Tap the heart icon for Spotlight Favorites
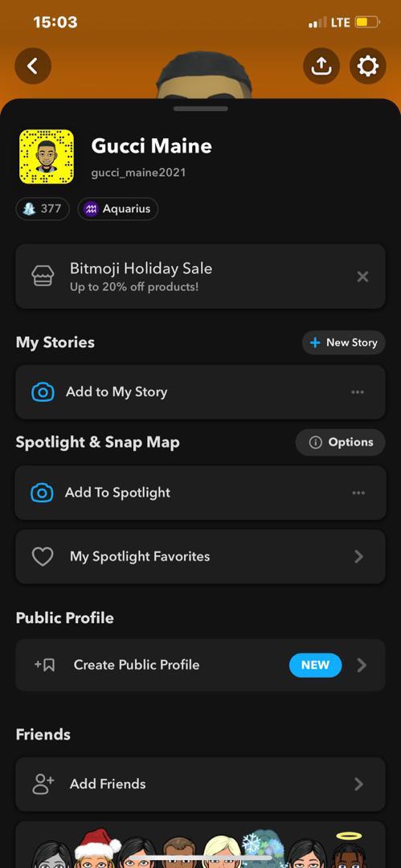Viewport: 401px width, 868px height. point(43,556)
